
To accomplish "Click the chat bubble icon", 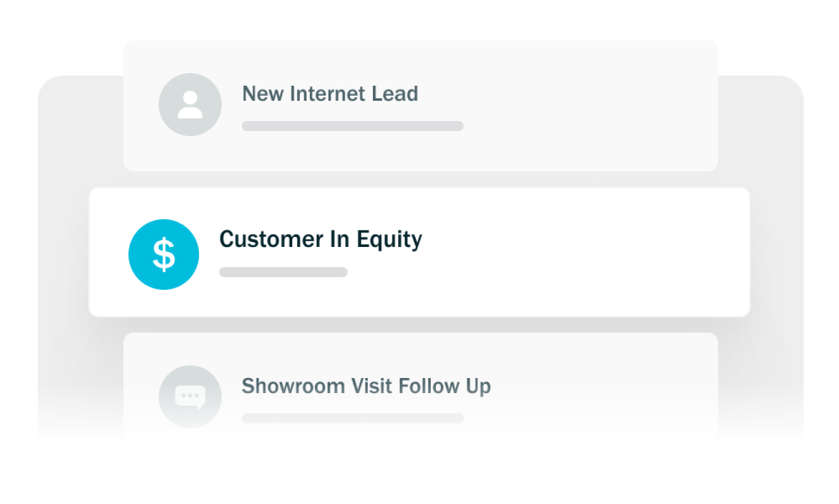I will [x=190, y=397].
